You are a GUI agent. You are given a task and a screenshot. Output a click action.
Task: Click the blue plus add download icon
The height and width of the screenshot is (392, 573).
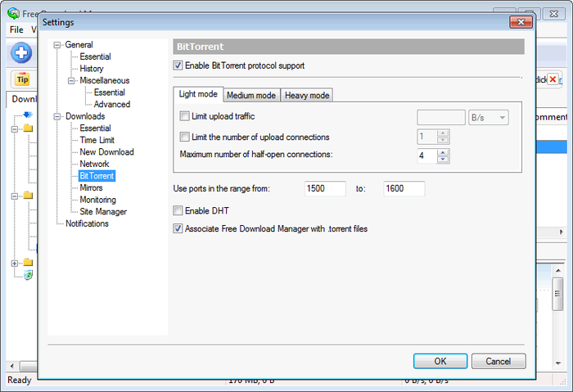click(21, 54)
